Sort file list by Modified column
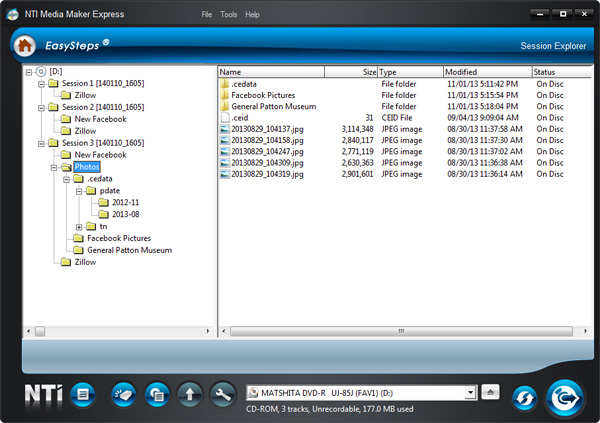This screenshot has width=600, height=423. (488, 72)
